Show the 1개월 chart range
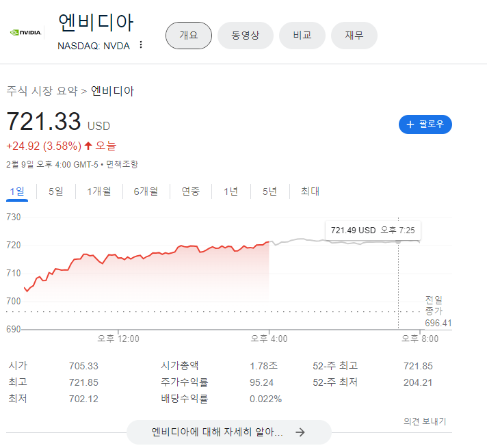This screenshot has width=487, height=448. coord(99,192)
